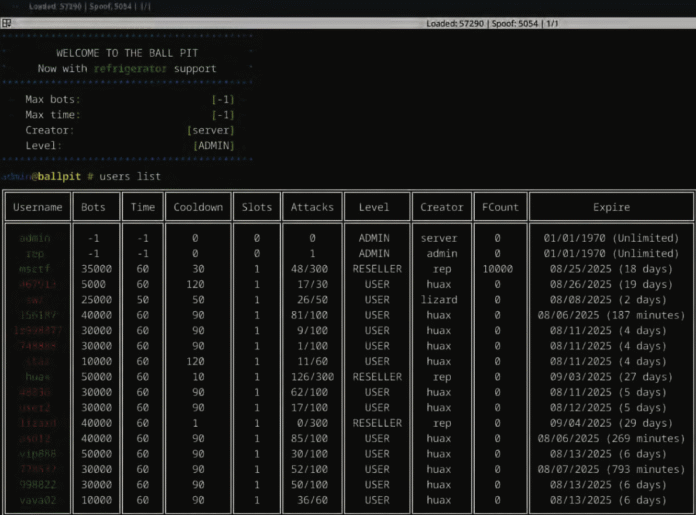The image size is (696, 515).
Task: Click the '35000' bots value
Action: [x=96, y=269]
